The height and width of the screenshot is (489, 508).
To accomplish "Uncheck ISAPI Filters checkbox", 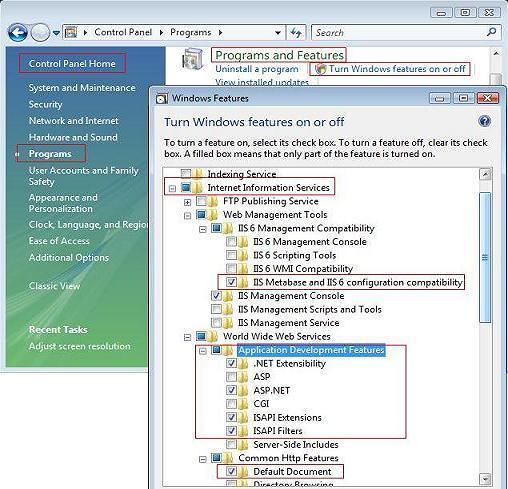I will [x=231, y=431].
